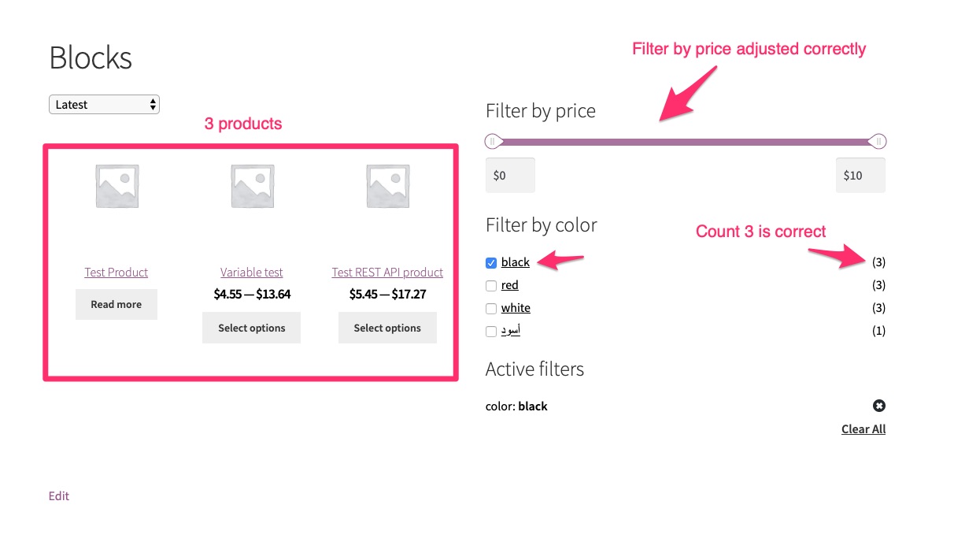Open the Latest sort order dropdown

[x=104, y=104]
